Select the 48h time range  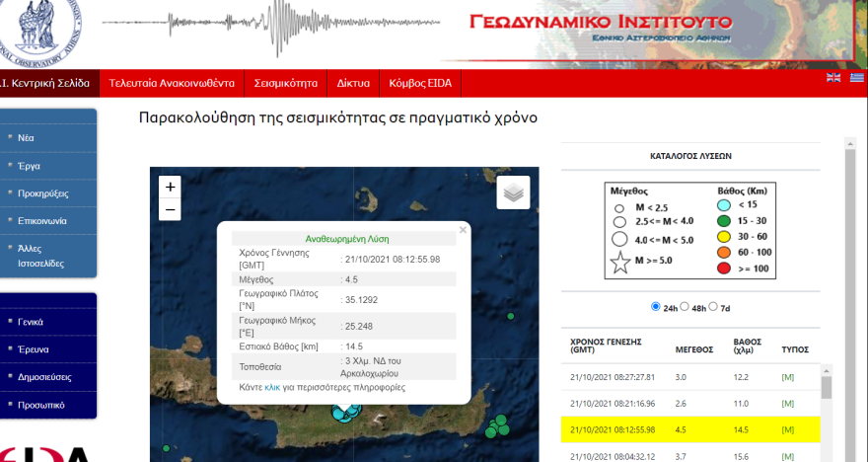click(685, 306)
